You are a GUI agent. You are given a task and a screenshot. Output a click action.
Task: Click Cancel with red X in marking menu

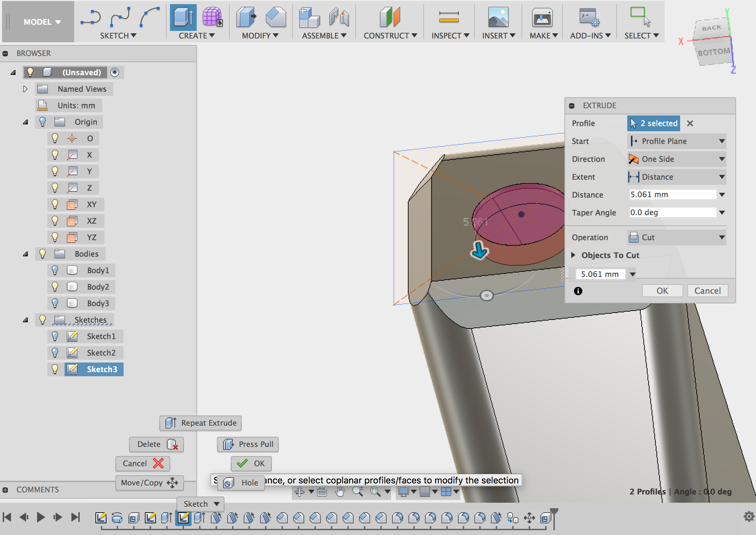(x=143, y=464)
